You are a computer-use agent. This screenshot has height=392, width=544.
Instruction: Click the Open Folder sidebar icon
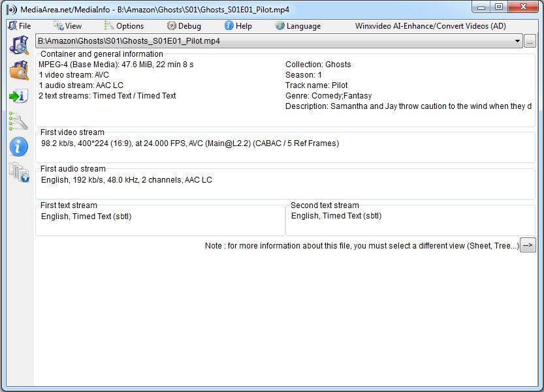pos(19,70)
